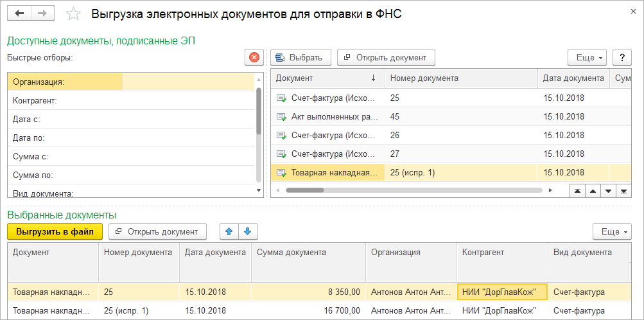Select НИИ "ДорГлавКож" highlighted cell
Image resolution: width=644 pixels, height=320 pixels.
pyautogui.click(x=501, y=292)
